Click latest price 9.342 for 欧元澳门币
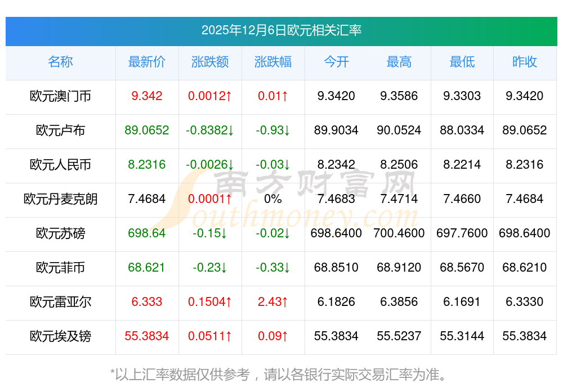The width and height of the screenshot is (563, 392). 147,96
